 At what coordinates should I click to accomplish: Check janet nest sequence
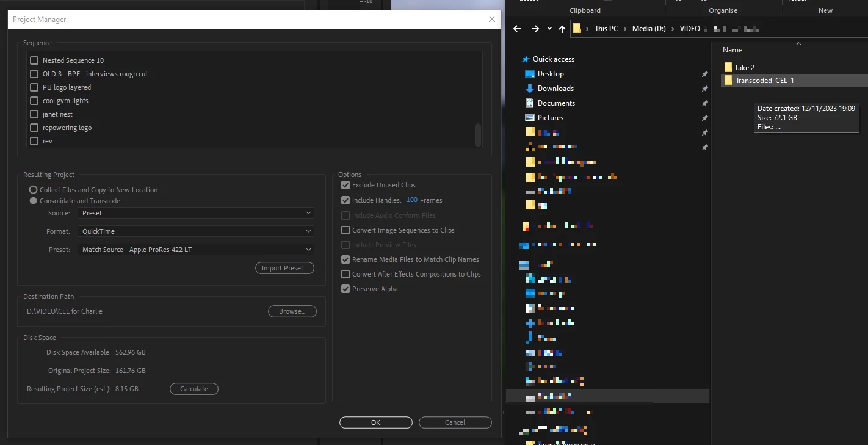tap(34, 114)
